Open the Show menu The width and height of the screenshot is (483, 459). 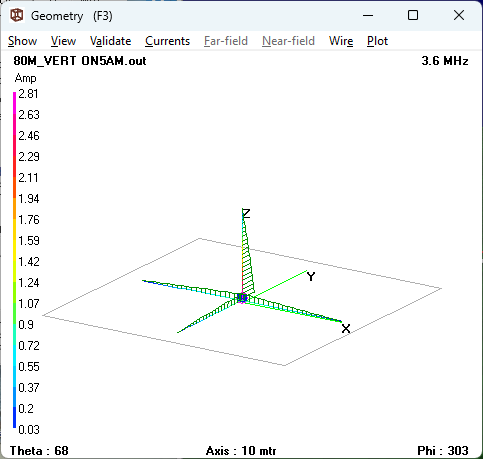(22, 41)
